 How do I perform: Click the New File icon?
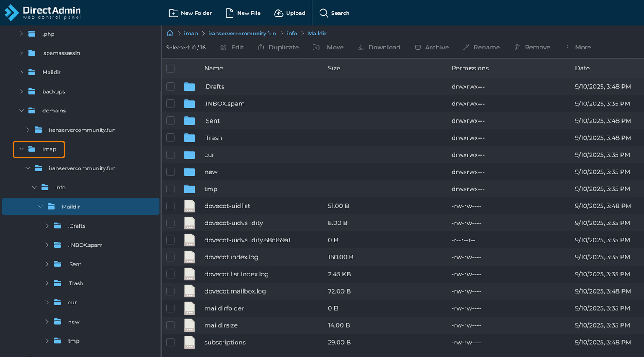230,13
